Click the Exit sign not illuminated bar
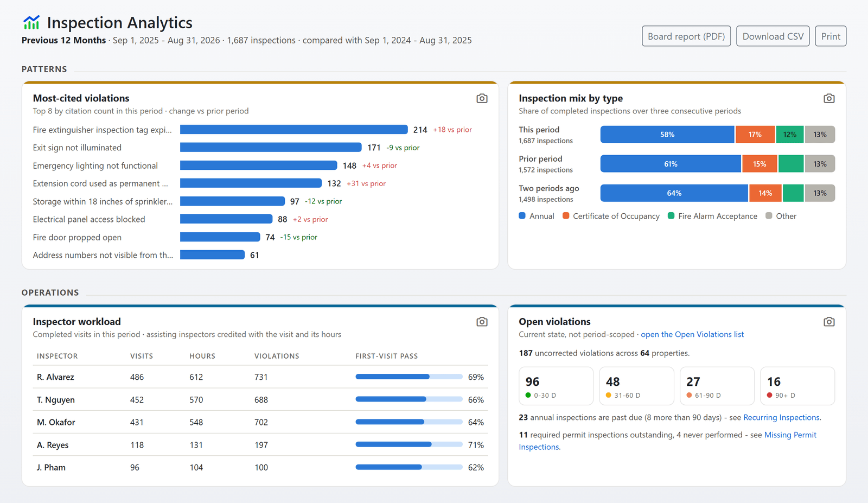 (271, 148)
